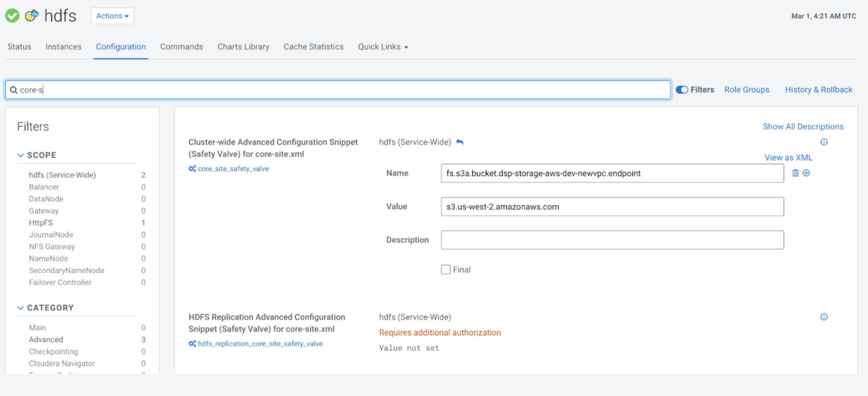Open the Charts Library tab

coord(243,47)
